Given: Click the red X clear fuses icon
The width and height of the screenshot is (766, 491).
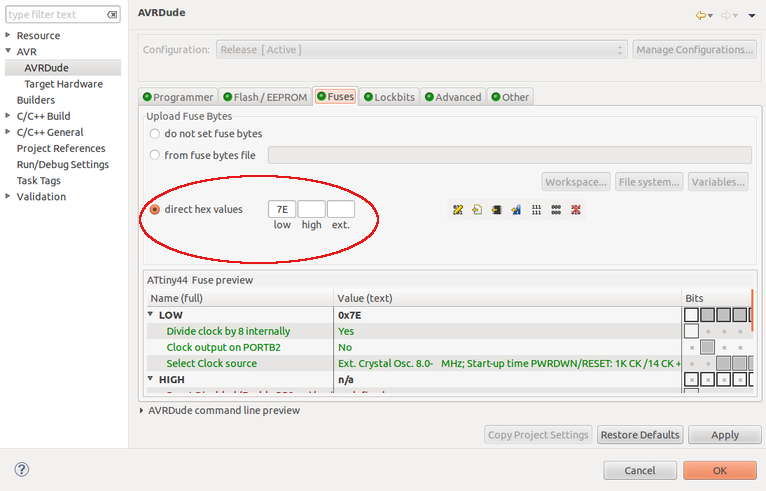Looking at the screenshot, I should (575, 210).
